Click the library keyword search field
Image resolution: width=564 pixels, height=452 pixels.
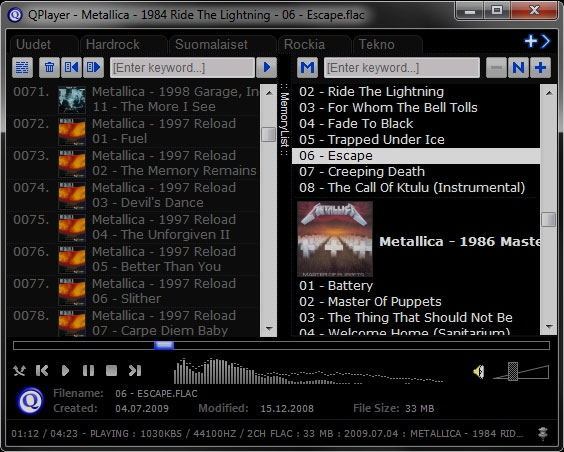click(x=402, y=67)
